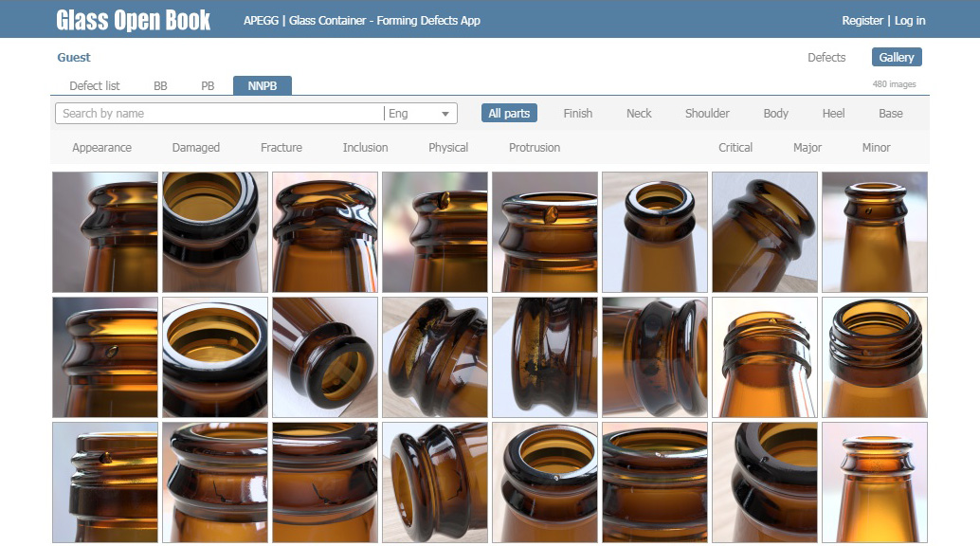Switch to the Defect list tab
The width and height of the screenshot is (980, 546).
pos(95,85)
